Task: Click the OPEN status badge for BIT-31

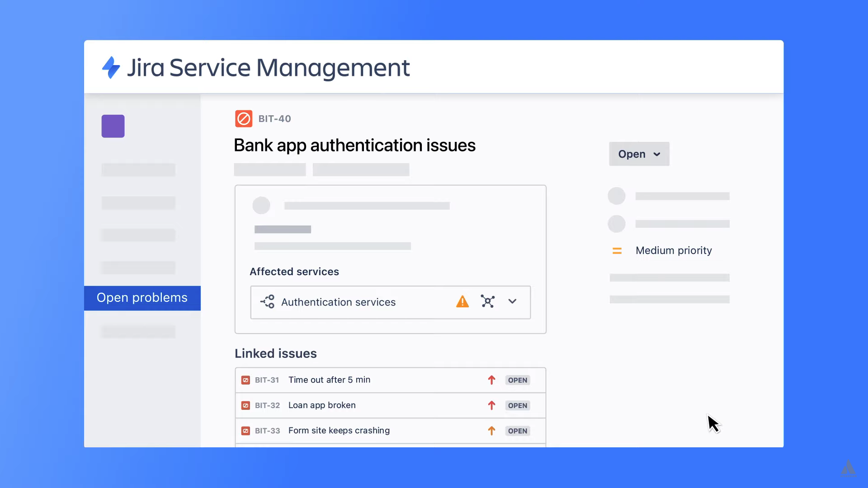Action: pos(518,380)
